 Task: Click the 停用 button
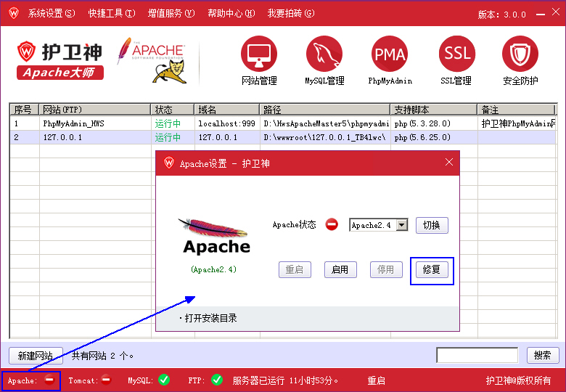point(386,269)
